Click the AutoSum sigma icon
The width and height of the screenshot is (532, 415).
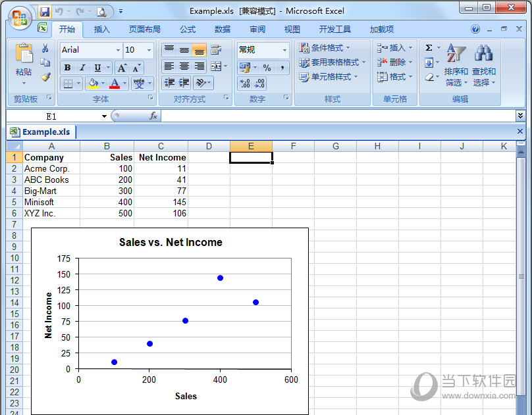click(429, 48)
